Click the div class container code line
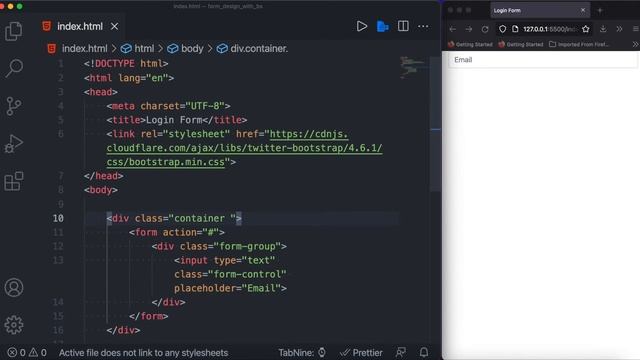Image resolution: width=640 pixels, height=360 pixels. [x=174, y=218]
